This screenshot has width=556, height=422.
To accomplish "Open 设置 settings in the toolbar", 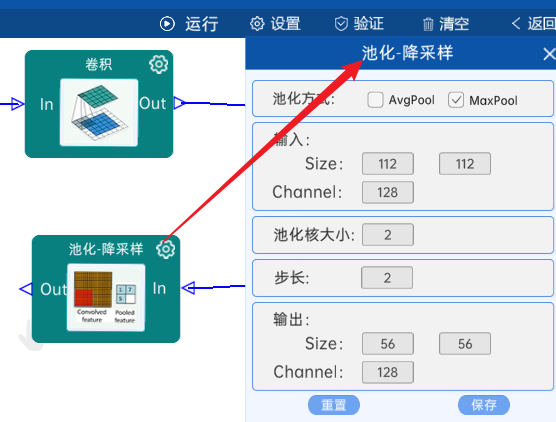I will (x=276, y=24).
